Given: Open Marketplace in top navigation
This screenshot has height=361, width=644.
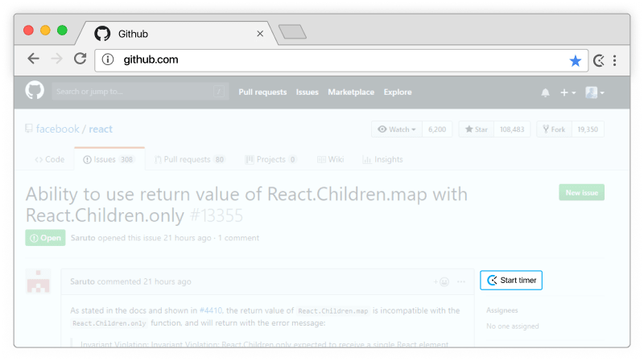Looking at the screenshot, I should (x=351, y=92).
